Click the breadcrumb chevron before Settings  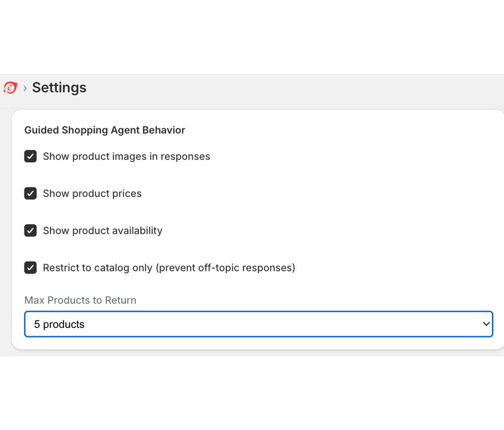pyautogui.click(x=25, y=88)
